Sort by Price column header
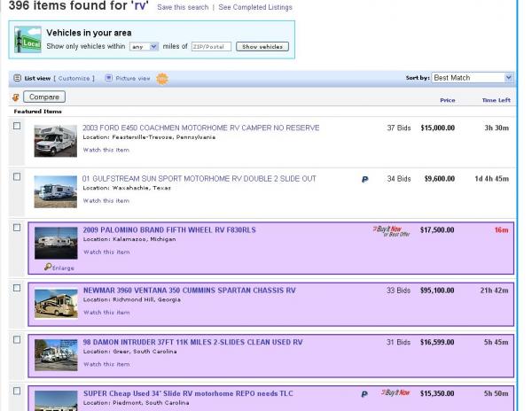 [x=447, y=100]
